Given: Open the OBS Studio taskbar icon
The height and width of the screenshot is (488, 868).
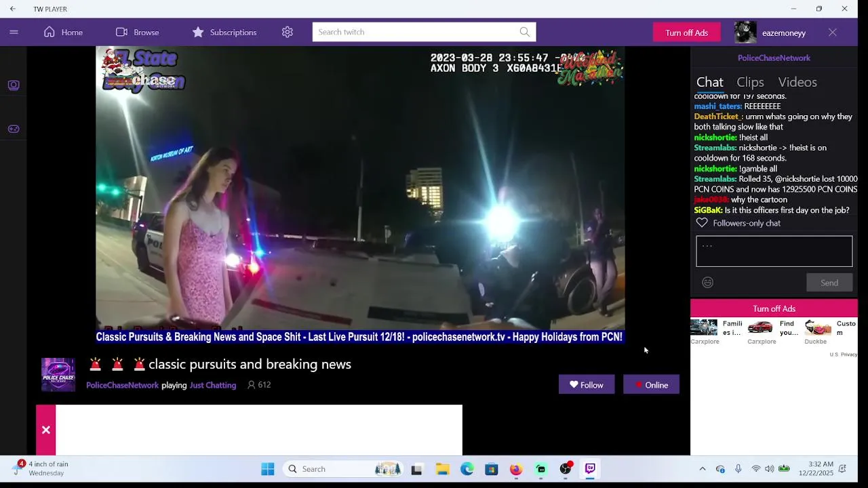Looking at the screenshot, I should (566, 469).
